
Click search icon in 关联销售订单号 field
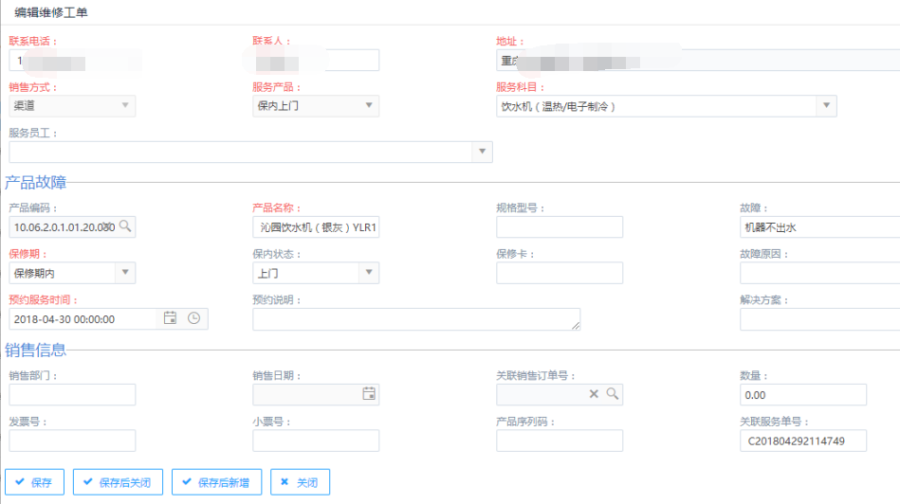tap(611, 394)
